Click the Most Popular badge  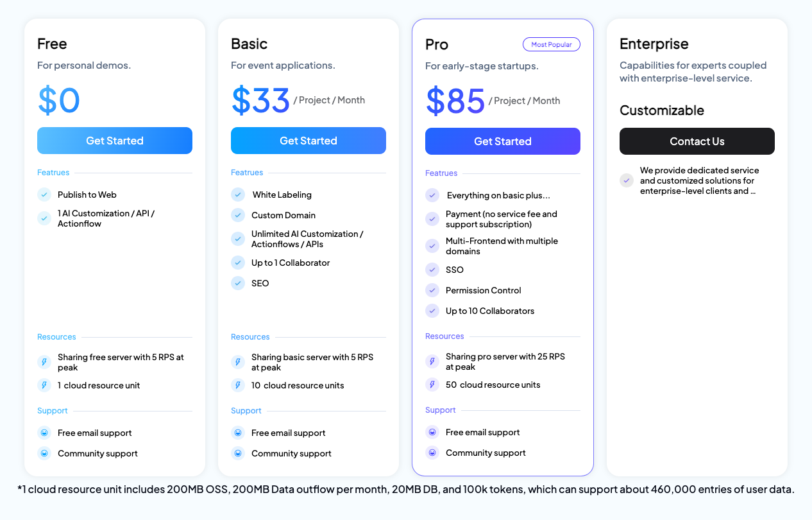pyautogui.click(x=552, y=44)
